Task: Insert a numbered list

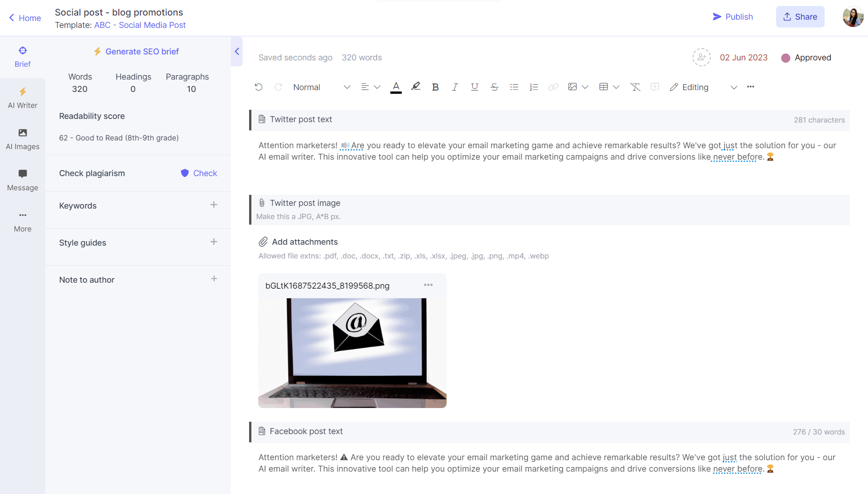Action: point(534,87)
